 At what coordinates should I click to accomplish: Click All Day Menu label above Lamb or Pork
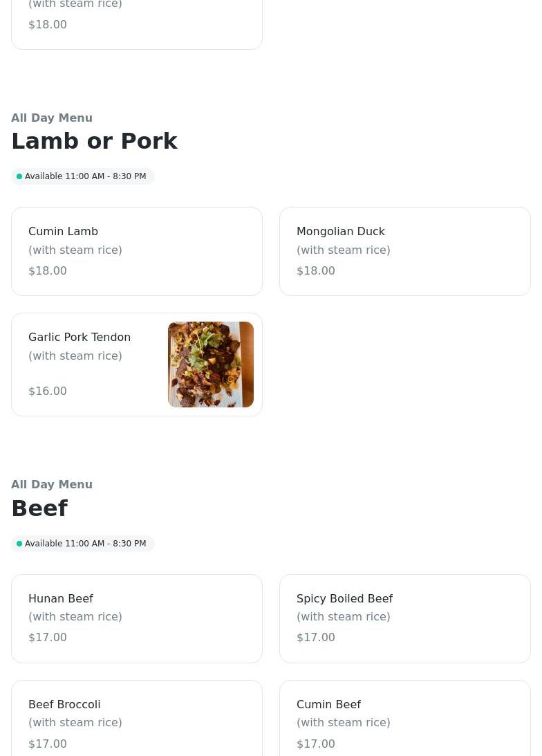52,118
